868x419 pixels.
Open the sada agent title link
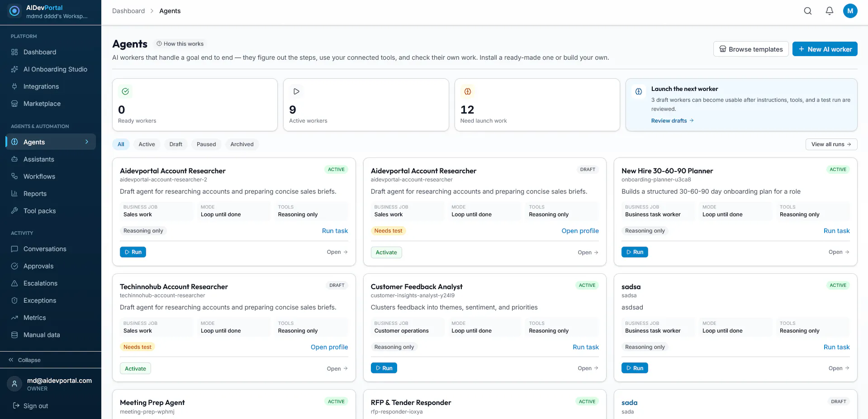(630, 403)
